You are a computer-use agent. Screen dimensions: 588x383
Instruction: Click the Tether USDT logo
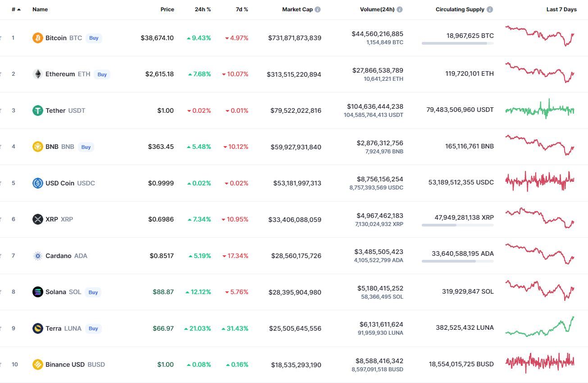click(38, 111)
